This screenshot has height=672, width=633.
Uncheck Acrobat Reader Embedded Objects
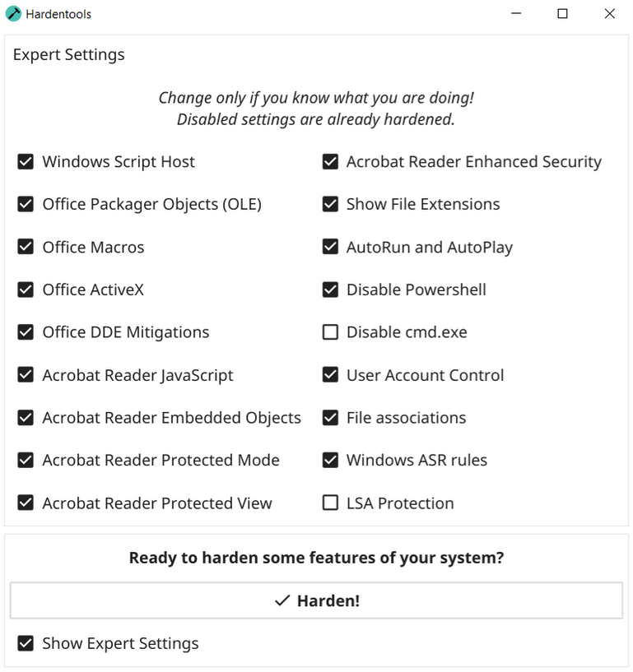[x=26, y=417]
